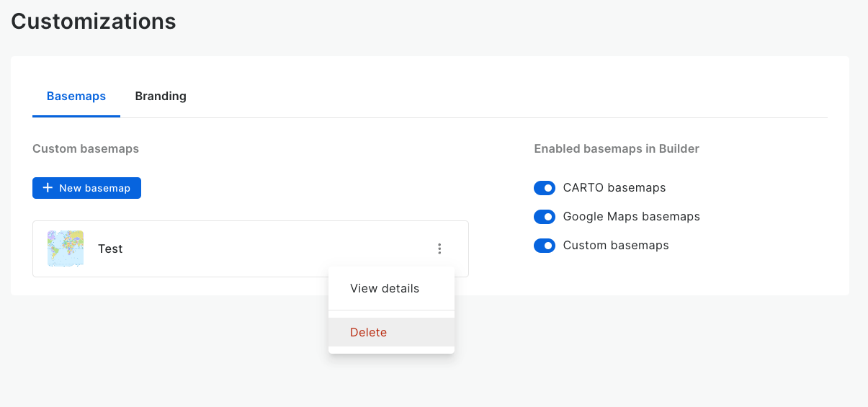The height and width of the screenshot is (407, 868).
Task: Click the Test basemap map thumbnail
Action: (66, 249)
